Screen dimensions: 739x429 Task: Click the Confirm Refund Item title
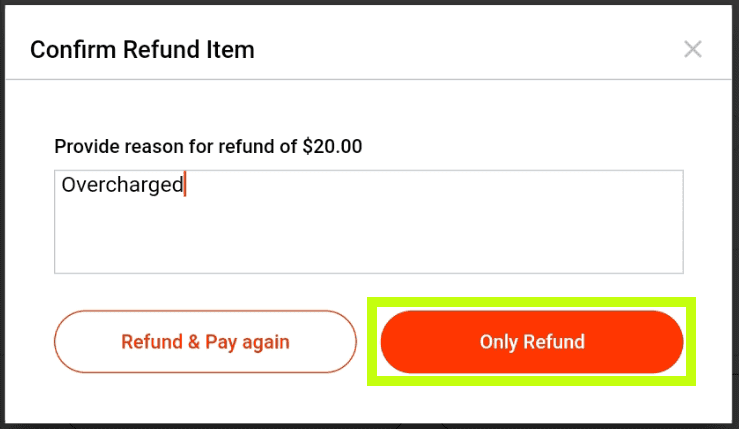coord(142,49)
